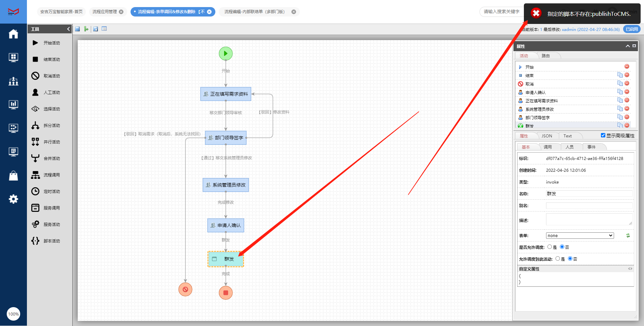Screen dimensions: 644x326
Task: Open the organization chart icon in sidebar
Action: (x=13, y=81)
